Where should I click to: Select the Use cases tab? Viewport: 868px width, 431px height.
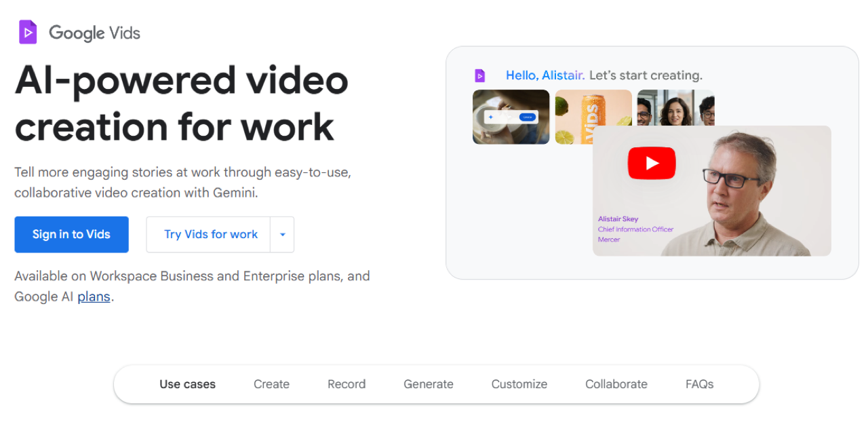(188, 384)
